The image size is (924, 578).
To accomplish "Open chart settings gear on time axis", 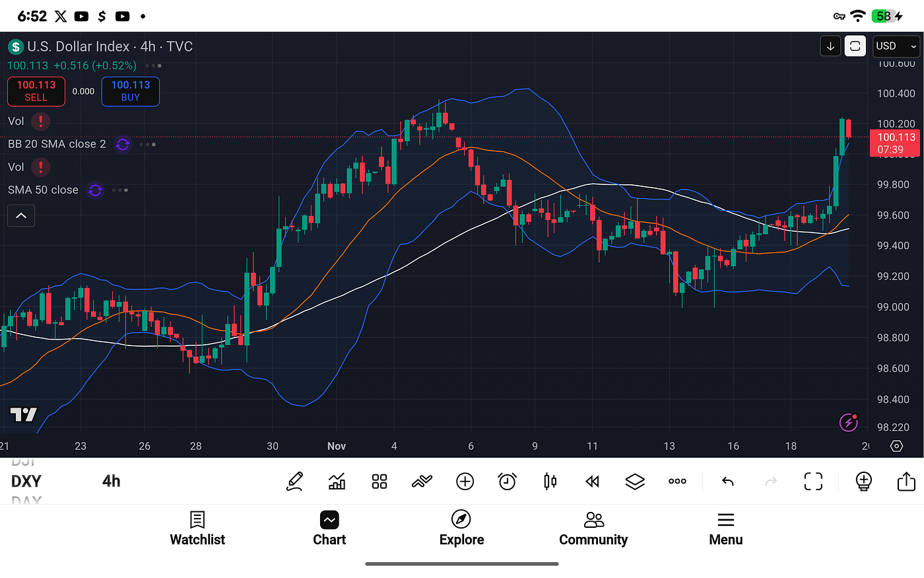I will coord(896,446).
